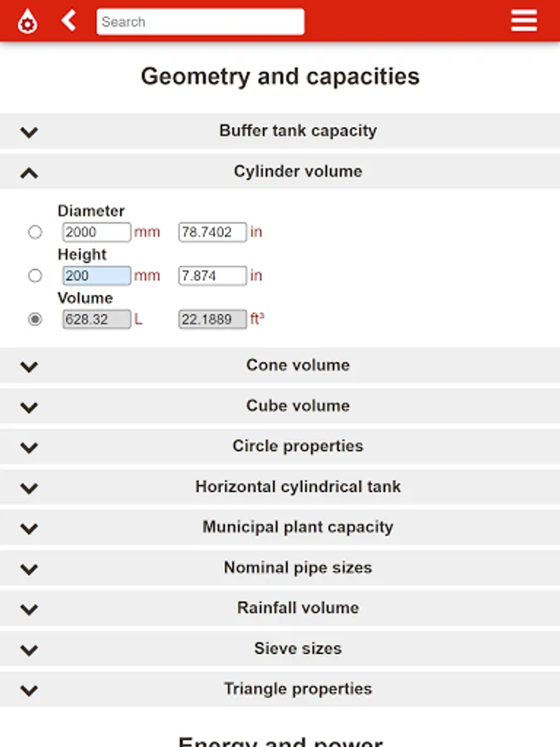Click the water drop gear logo icon

point(27,22)
